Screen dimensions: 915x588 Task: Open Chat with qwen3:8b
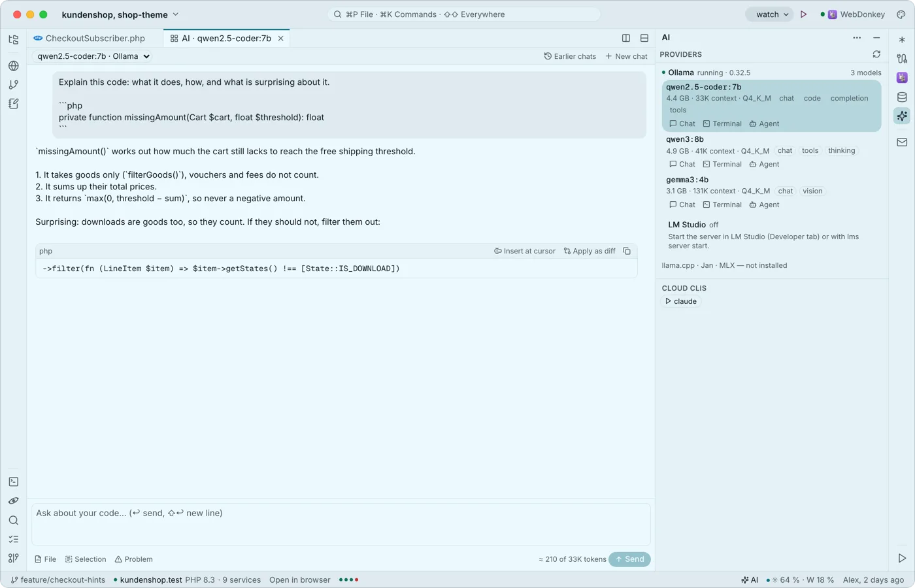click(x=682, y=165)
